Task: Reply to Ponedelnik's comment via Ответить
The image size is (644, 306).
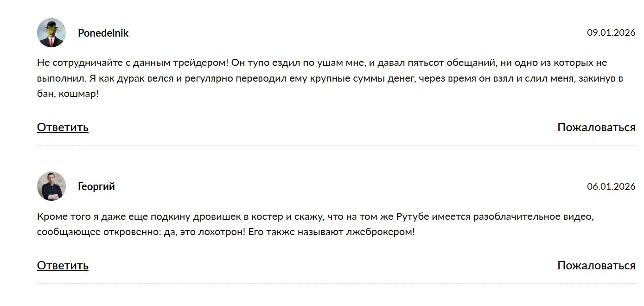Action: [63, 127]
